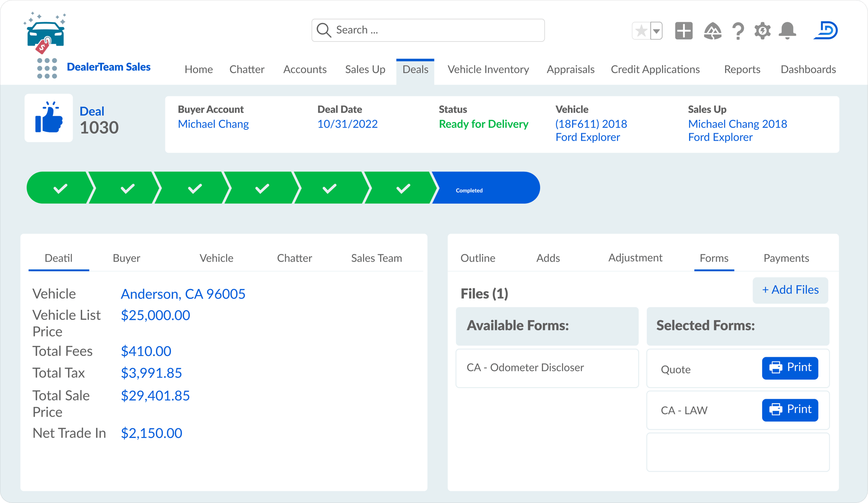Image resolution: width=868 pixels, height=503 pixels.
Task: Click the Ready for Delivery status
Action: coord(483,124)
